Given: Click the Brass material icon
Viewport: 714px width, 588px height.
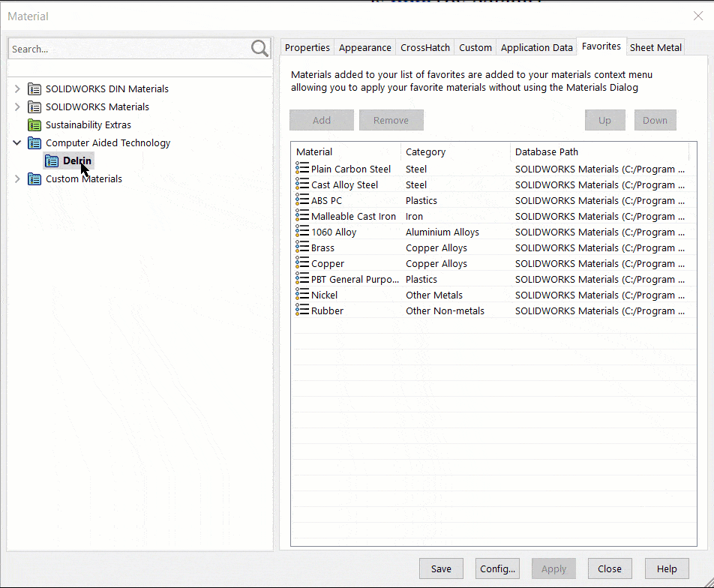Looking at the screenshot, I should coord(302,247).
